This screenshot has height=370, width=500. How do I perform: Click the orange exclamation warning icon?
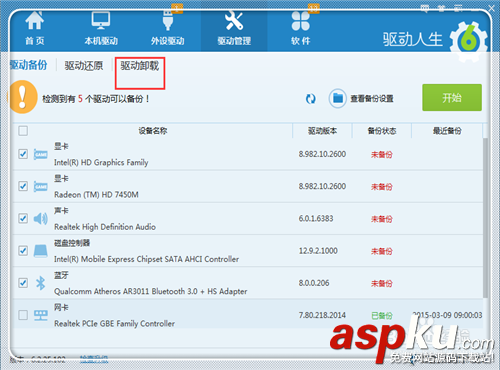point(23,97)
